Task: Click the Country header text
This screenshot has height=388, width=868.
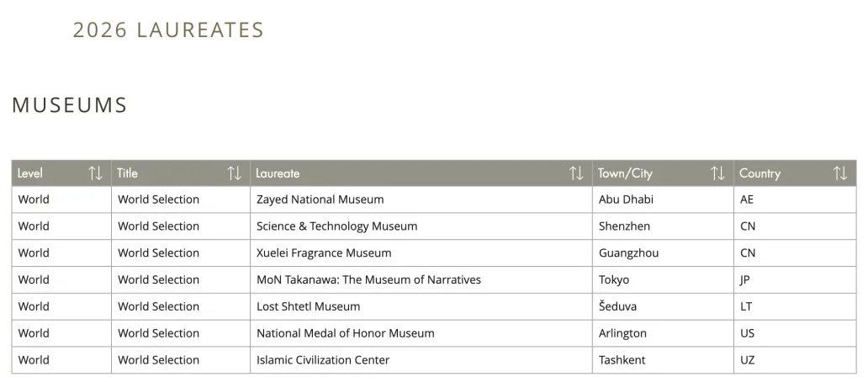Action: (x=759, y=173)
